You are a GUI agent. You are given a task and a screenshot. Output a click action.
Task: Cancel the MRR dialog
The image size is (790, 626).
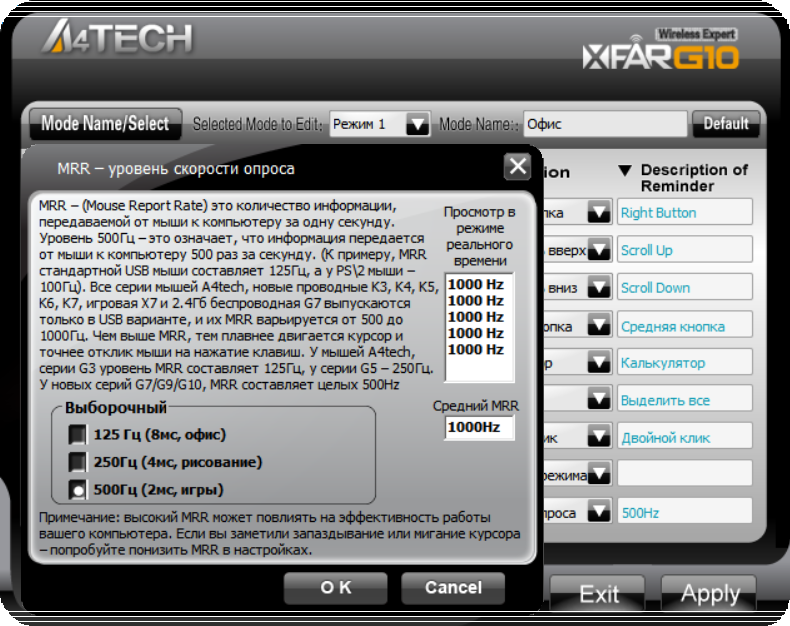pos(453,588)
